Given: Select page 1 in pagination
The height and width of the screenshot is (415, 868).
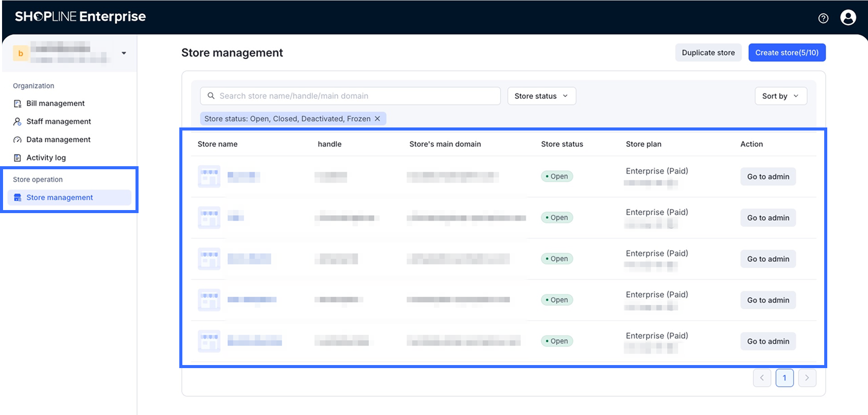Looking at the screenshot, I should [x=784, y=378].
